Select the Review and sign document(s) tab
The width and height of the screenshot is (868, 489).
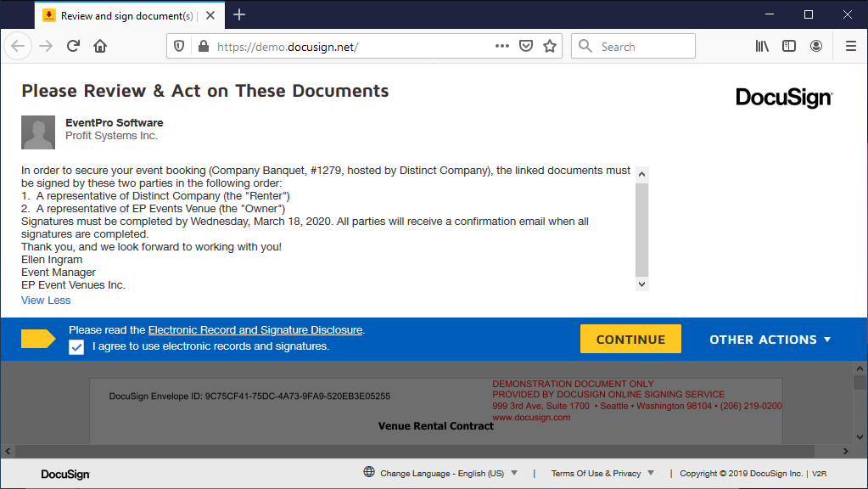[130, 15]
